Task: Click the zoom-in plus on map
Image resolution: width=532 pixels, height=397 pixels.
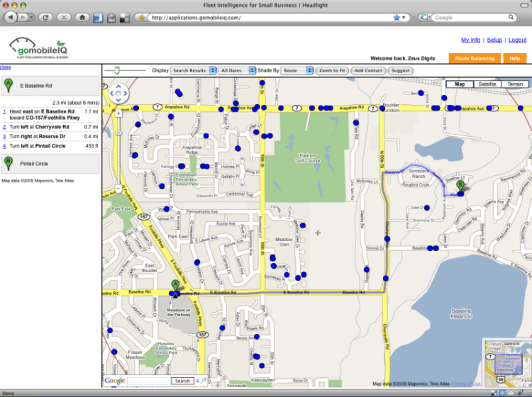Action: tap(118, 113)
